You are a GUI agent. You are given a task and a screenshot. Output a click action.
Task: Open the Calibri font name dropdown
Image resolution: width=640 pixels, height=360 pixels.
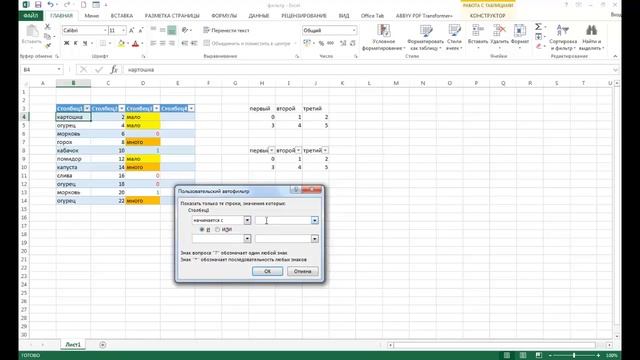point(105,31)
